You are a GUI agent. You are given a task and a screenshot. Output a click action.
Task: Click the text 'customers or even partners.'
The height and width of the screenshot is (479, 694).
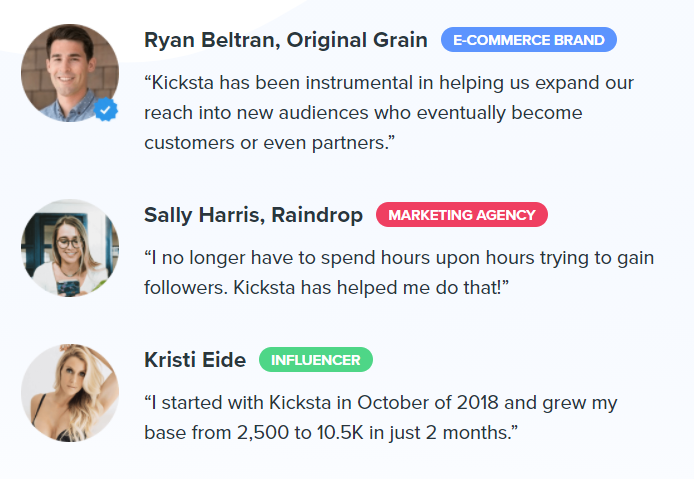coord(267,143)
